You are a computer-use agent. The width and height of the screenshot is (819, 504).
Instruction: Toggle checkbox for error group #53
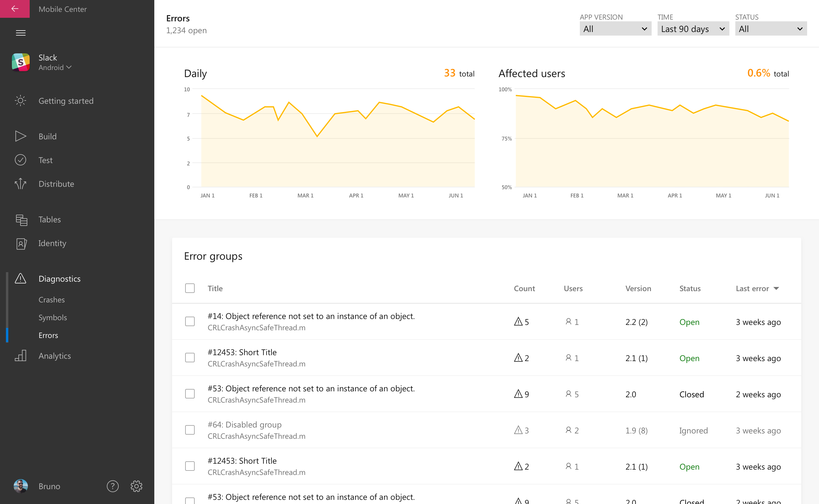pos(190,393)
